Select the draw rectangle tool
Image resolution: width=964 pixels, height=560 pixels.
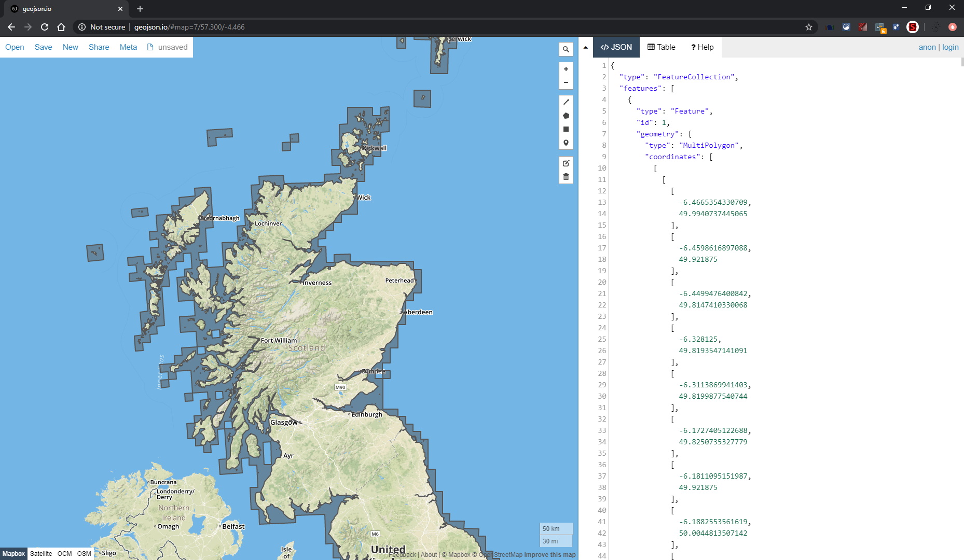pos(566,129)
